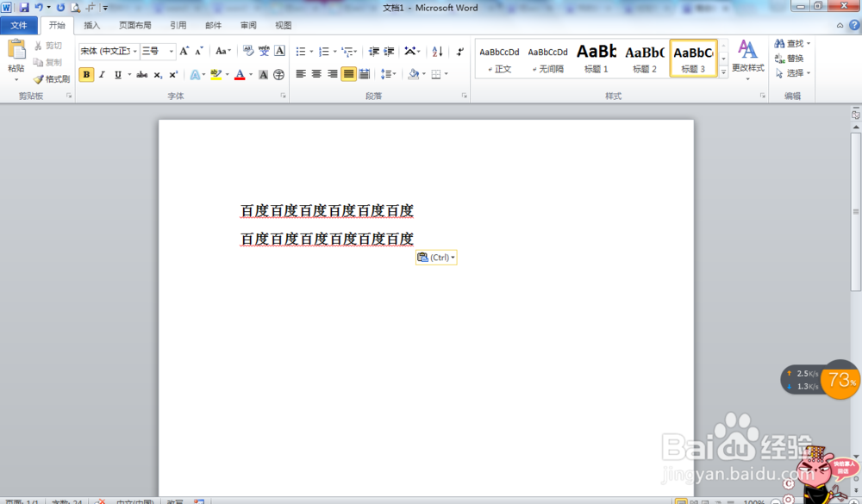This screenshot has height=504, width=862.
Task: Open Change Case (Aa) dropdown
Action: (x=222, y=51)
